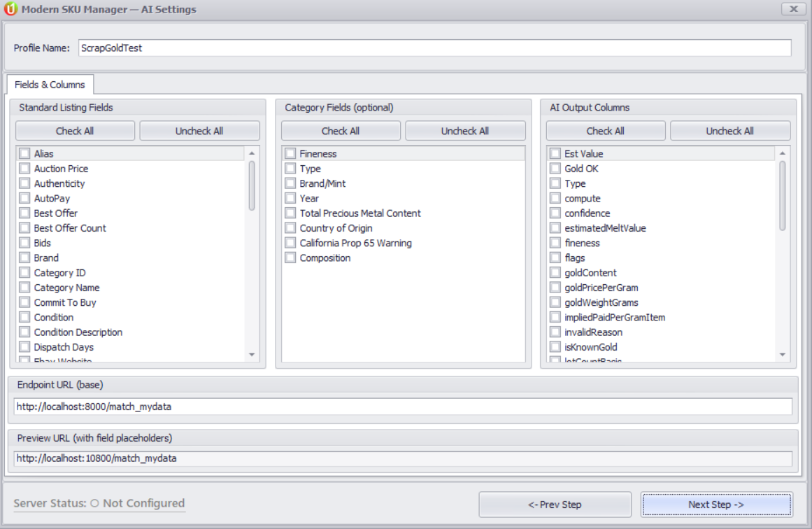This screenshot has height=529, width=812.
Task: Check the Dispatch Days field
Action: 25,347
